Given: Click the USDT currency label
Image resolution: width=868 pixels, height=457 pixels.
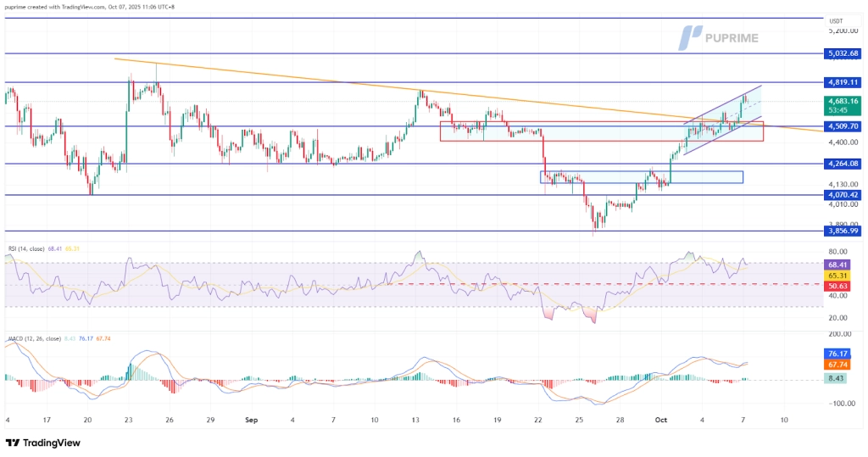Looking at the screenshot, I should coord(837,21).
